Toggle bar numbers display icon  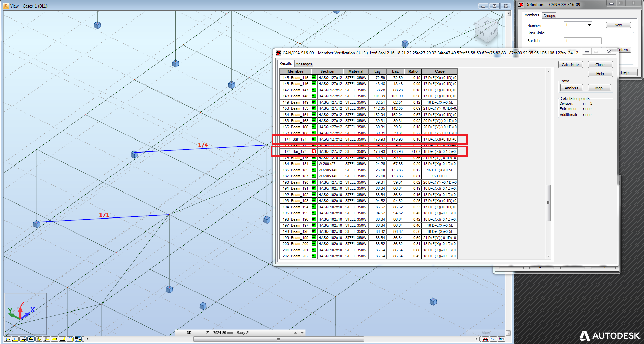point(15,340)
